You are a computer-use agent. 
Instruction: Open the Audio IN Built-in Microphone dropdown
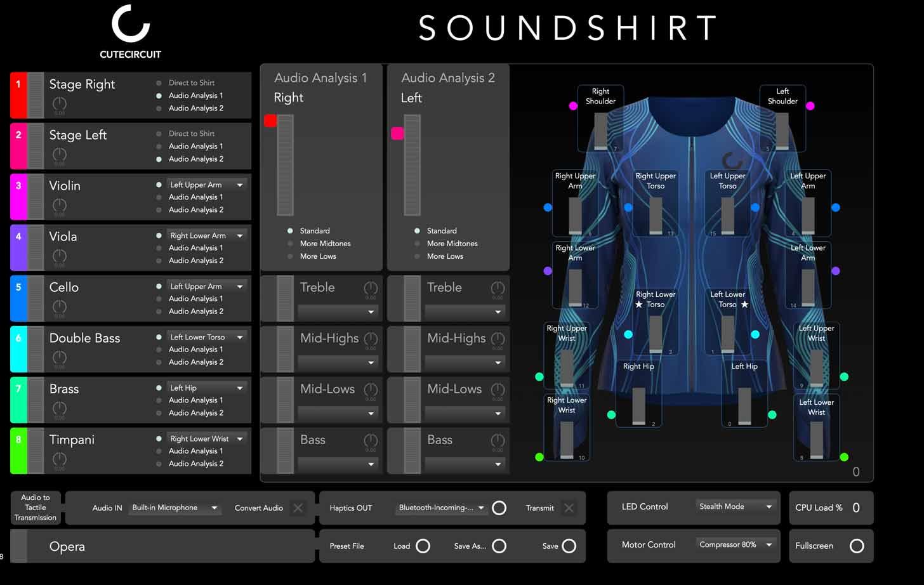(x=175, y=508)
